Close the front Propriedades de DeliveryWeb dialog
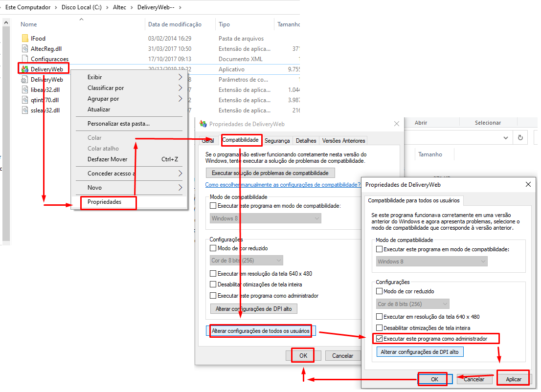This screenshot has width=541, height=392. tap(528, 184)
